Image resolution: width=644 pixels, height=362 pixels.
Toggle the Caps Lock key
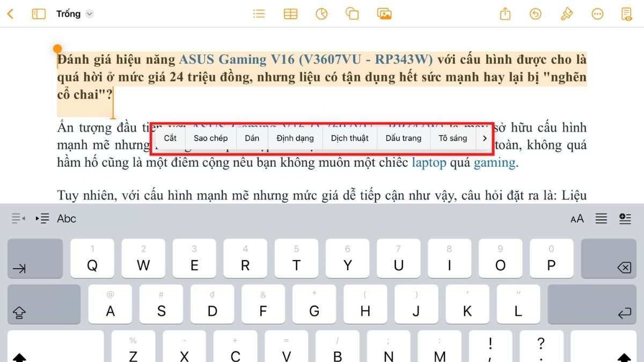tap(44, 304)
